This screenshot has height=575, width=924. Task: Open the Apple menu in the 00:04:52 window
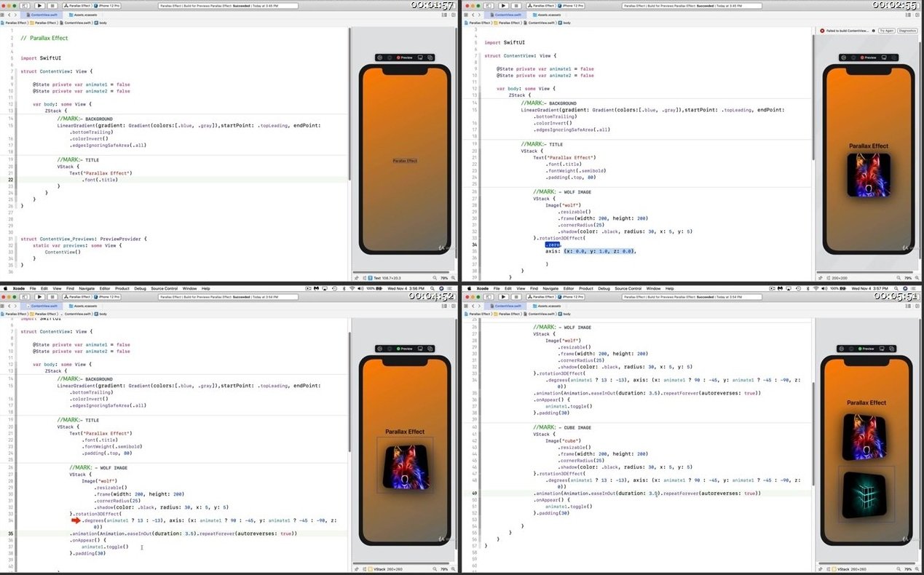click(5, 288)
